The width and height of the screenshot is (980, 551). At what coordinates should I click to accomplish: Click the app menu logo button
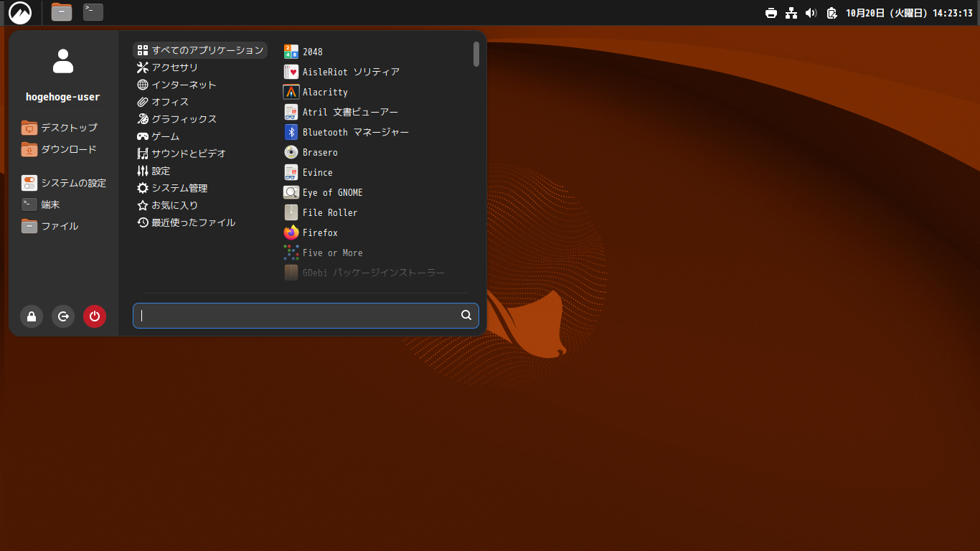(x=20, y=12)
